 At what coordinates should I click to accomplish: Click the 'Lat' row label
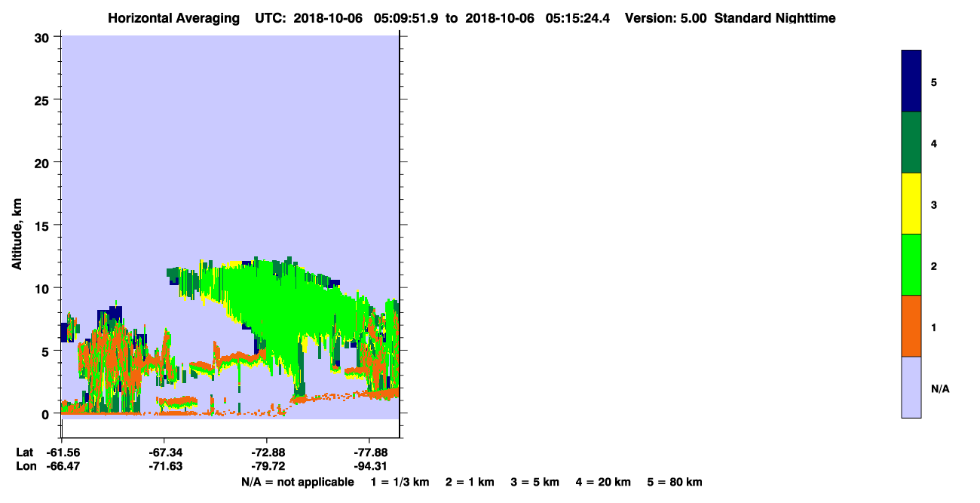coord(25,452)
